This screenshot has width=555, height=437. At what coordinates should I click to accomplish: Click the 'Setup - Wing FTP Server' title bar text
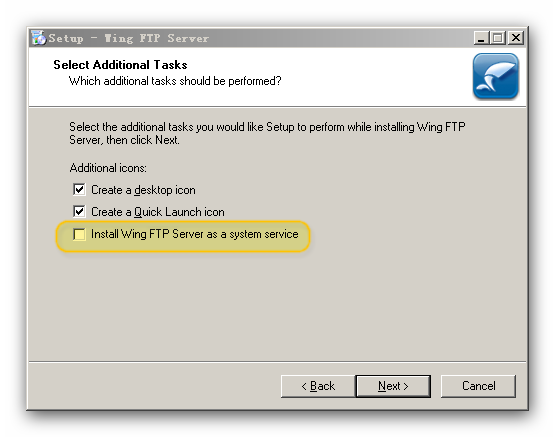129,38
